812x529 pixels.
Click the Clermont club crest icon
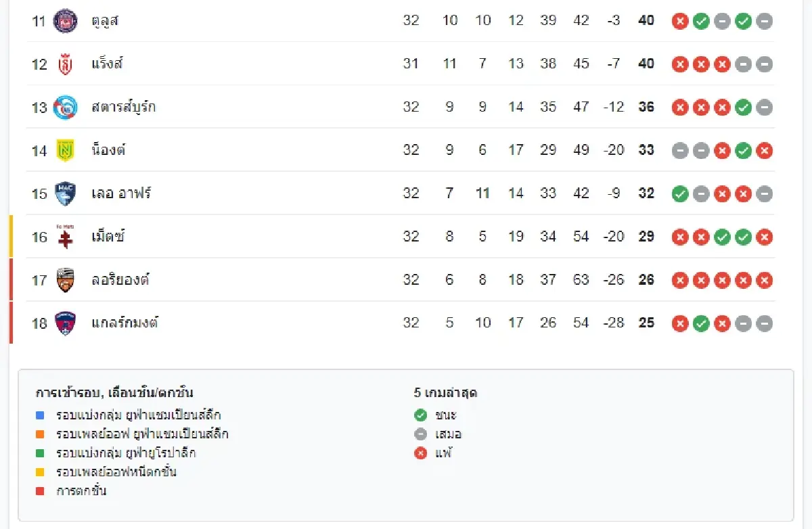point(65,323)
